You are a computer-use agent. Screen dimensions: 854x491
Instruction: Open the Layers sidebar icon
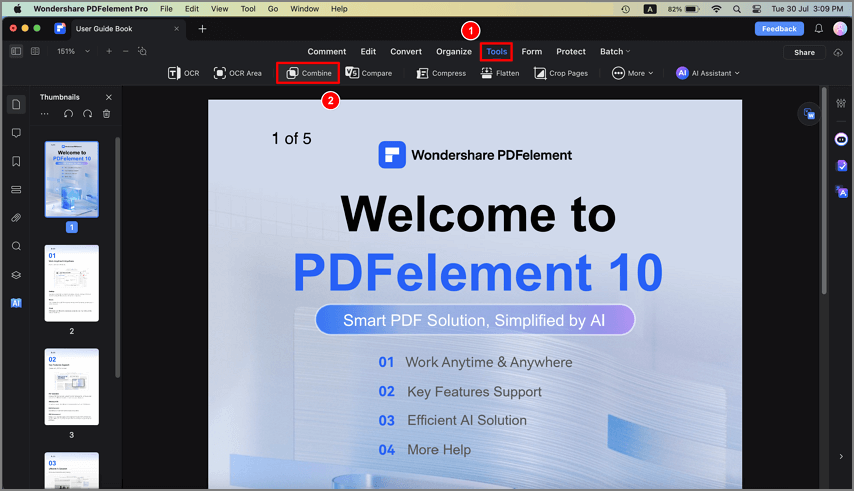pos(16,275)
